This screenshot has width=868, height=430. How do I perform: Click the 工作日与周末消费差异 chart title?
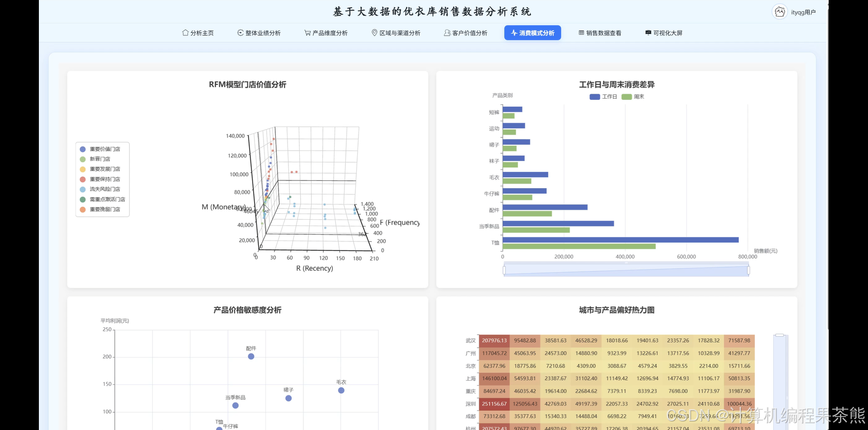pyautogui.click(x=617, y=85)
